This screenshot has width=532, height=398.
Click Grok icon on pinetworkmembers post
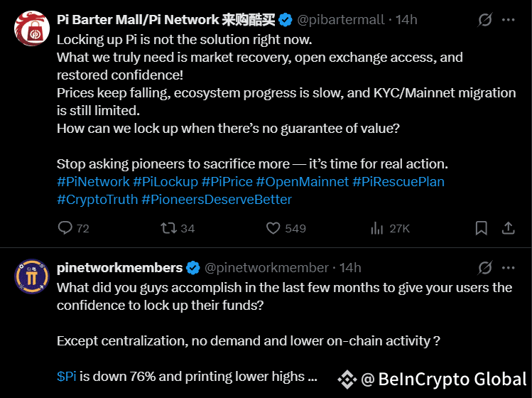pyautogui.click(x=485, y=268)
